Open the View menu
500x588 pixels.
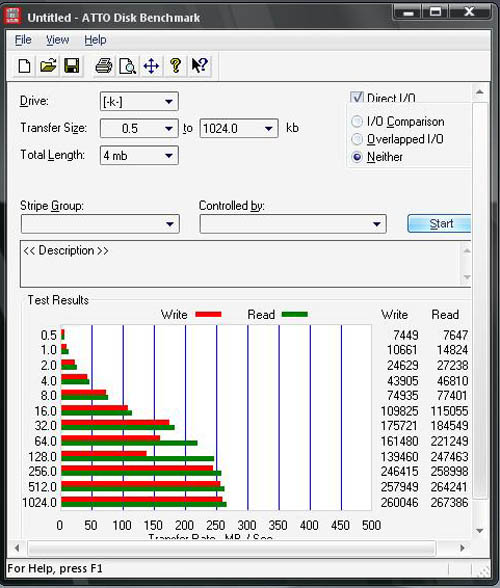(x=57, y=40)
